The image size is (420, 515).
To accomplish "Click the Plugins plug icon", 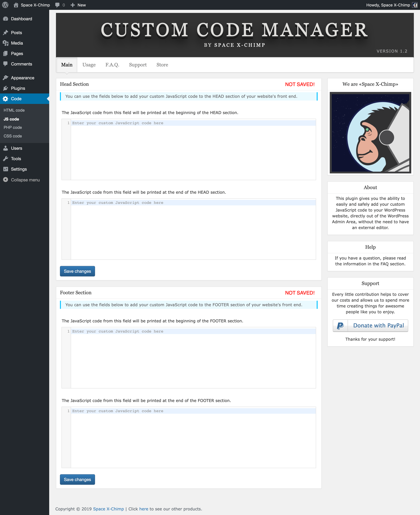I will pyautogui.click(x=6, y=88).
